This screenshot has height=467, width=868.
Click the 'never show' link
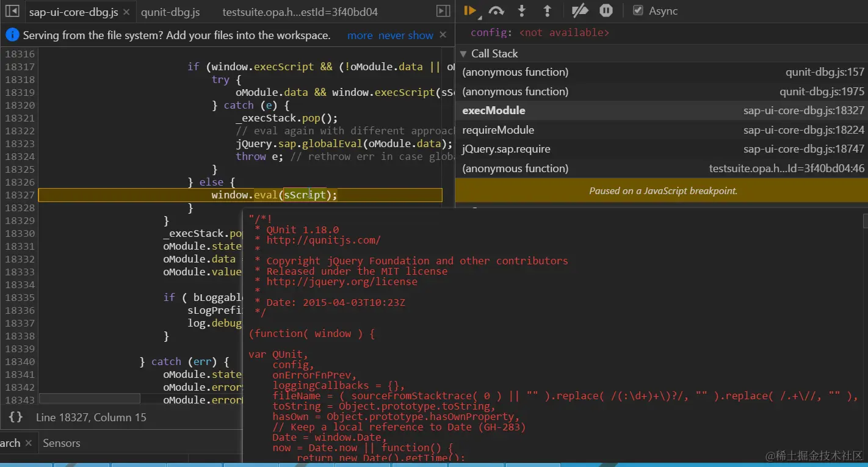406,35
